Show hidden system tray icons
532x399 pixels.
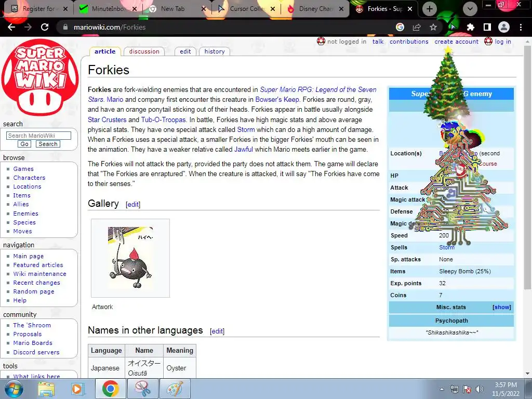tap(442, 389)
